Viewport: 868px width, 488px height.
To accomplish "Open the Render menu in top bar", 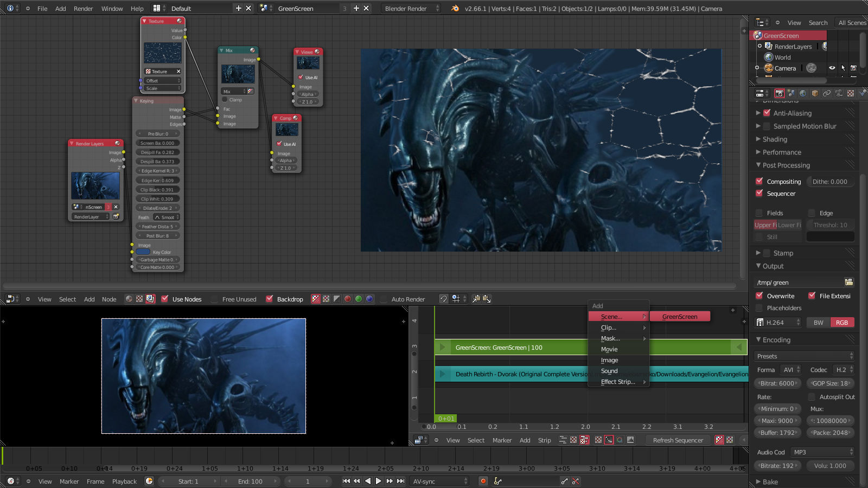I will (83, 8).
